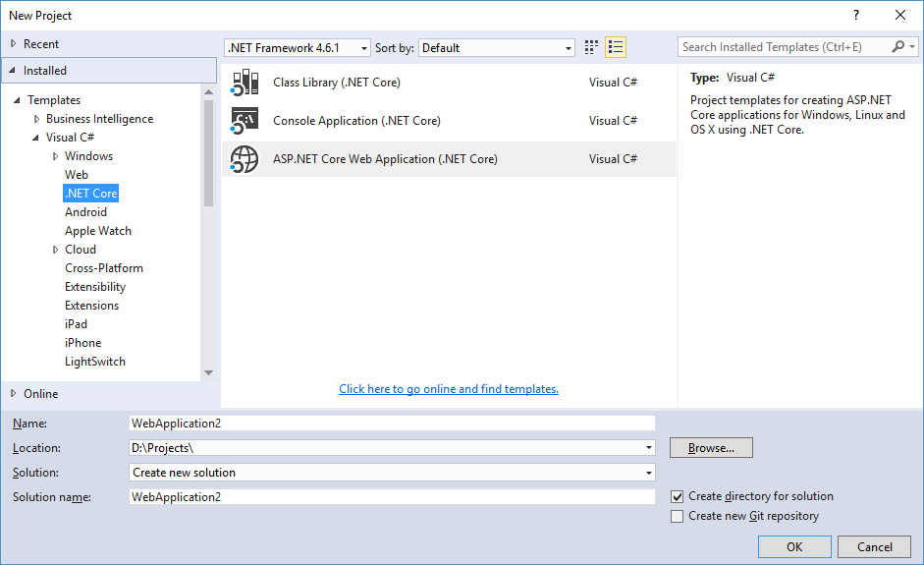Click the Solution name input field
Image resolution: width=924 pixels, height=565 pixels.
click(x=392, y=497)
